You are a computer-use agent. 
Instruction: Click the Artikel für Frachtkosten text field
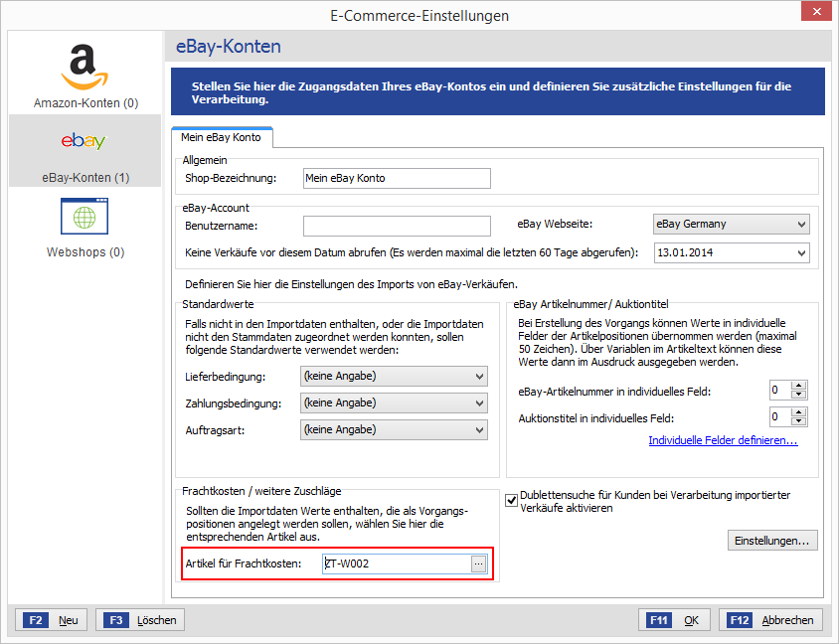tap(397, 563)
